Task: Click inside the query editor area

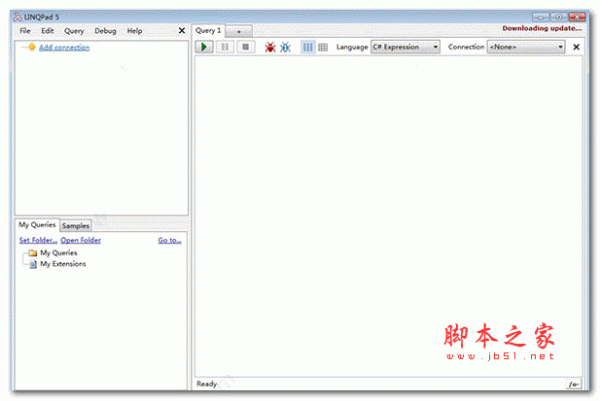Action: coord(388,216)
